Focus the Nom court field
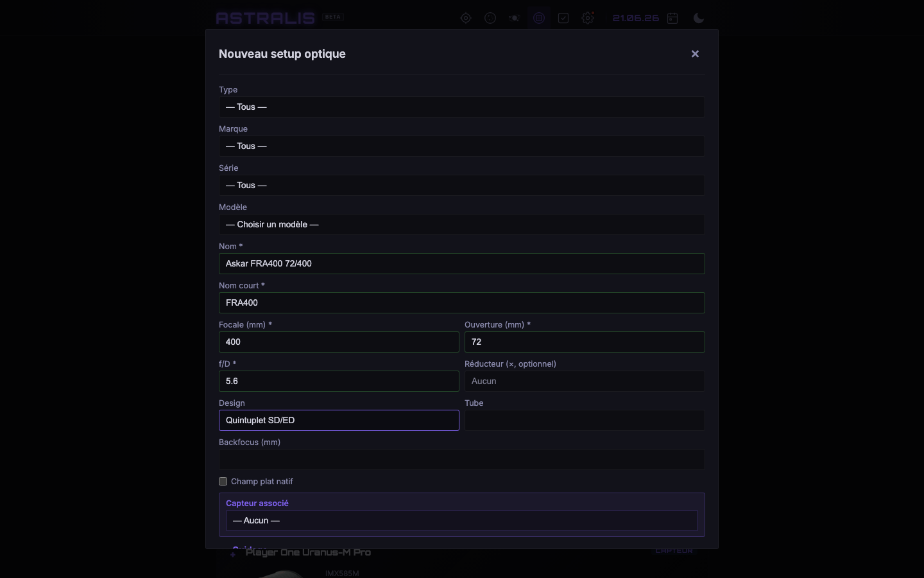 462,303
